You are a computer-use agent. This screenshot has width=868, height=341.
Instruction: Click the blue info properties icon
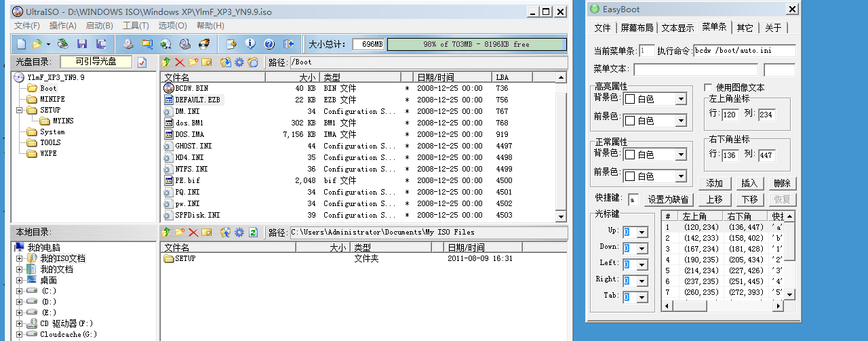(250, 44)
